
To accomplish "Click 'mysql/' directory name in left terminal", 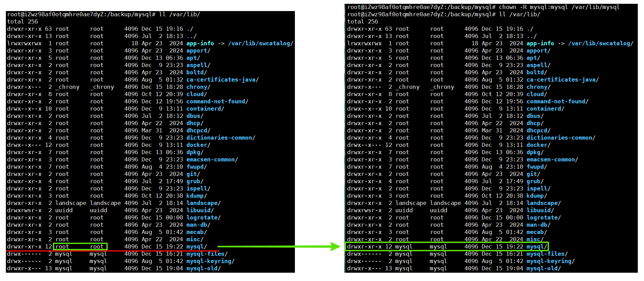I will (197, 247).
